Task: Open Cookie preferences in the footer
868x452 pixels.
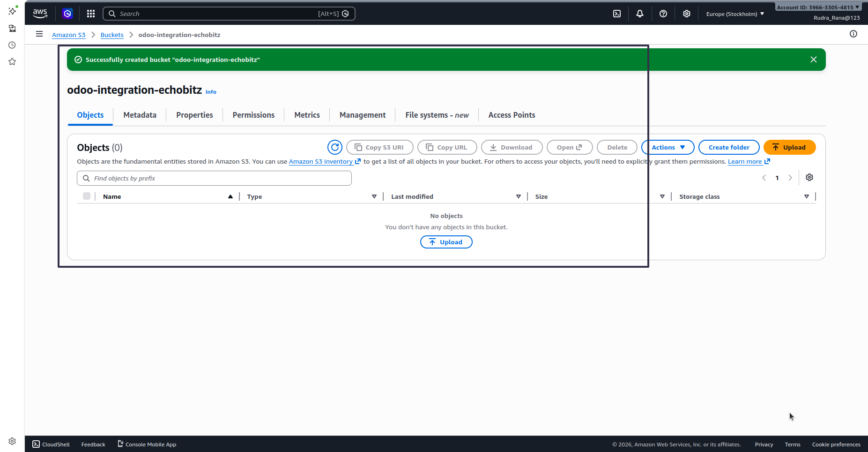Action: click(836, 444)
